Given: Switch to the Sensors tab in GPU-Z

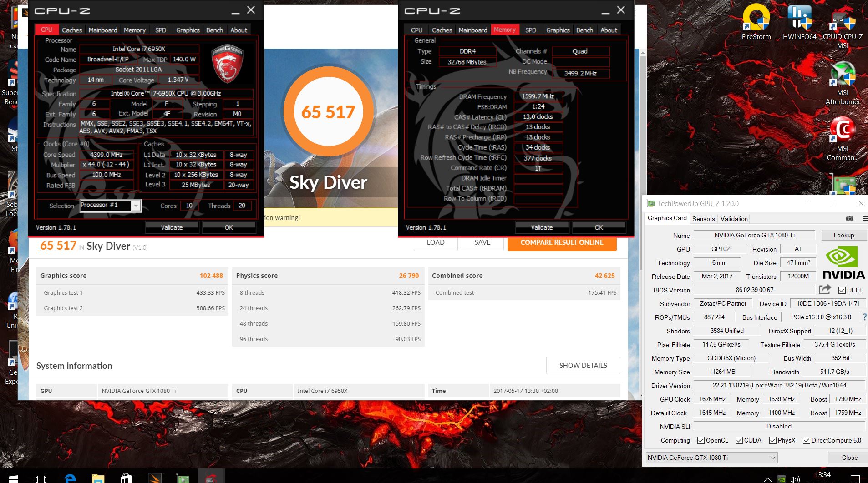Looking at the screenshot, I should coord(703,219).
